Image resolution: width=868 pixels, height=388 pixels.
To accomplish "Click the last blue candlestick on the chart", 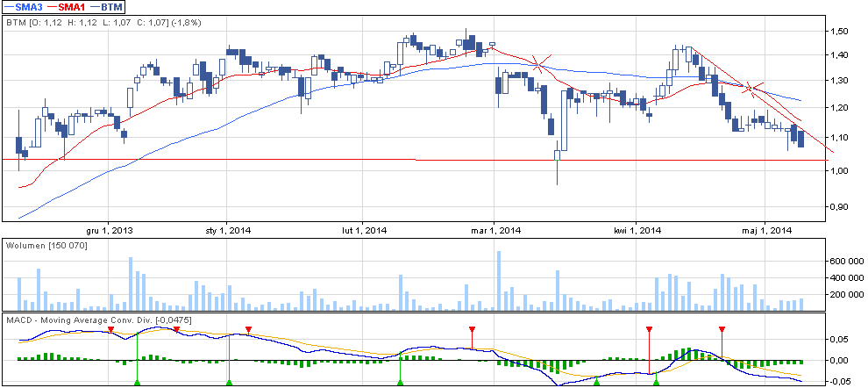I will (x=800, y=137).
